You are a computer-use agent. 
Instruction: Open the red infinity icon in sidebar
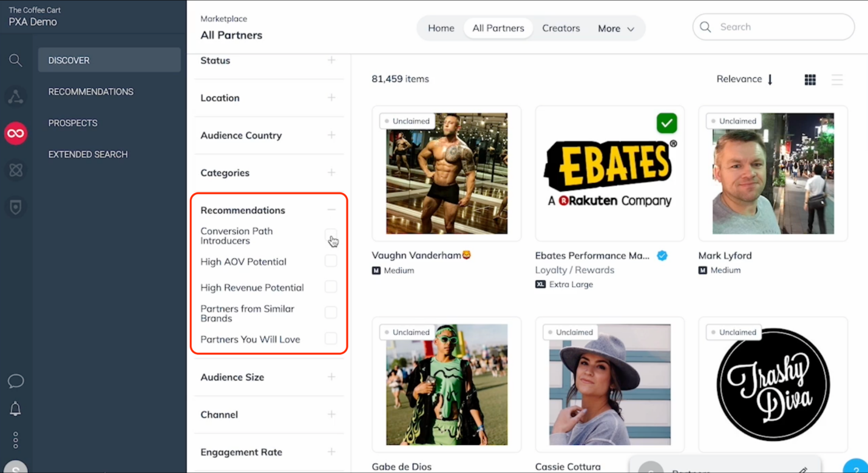coord(16,133)
